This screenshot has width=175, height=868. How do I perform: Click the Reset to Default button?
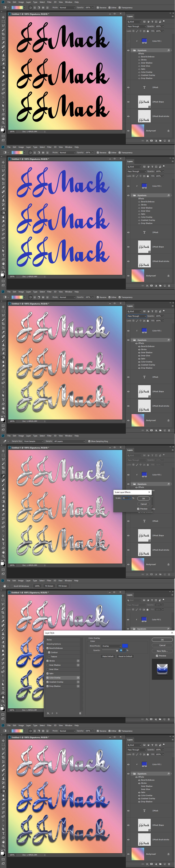click(x=125, y=656)
